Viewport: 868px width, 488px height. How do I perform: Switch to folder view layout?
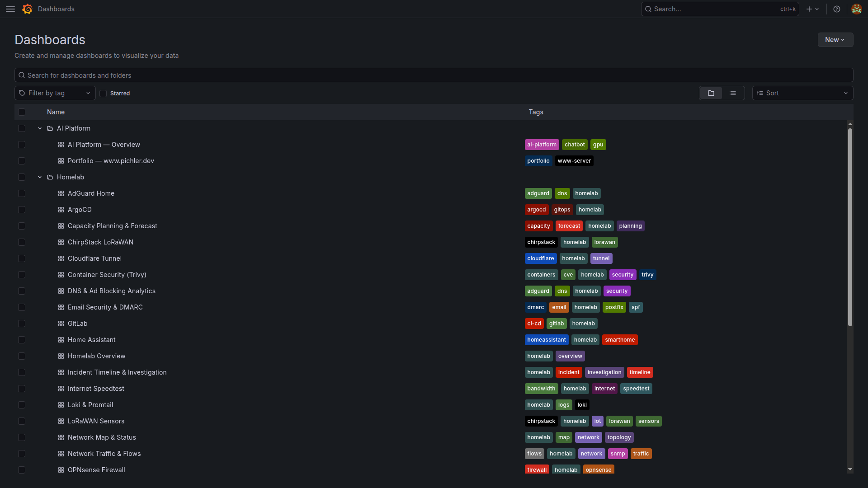tap(711, 93)
